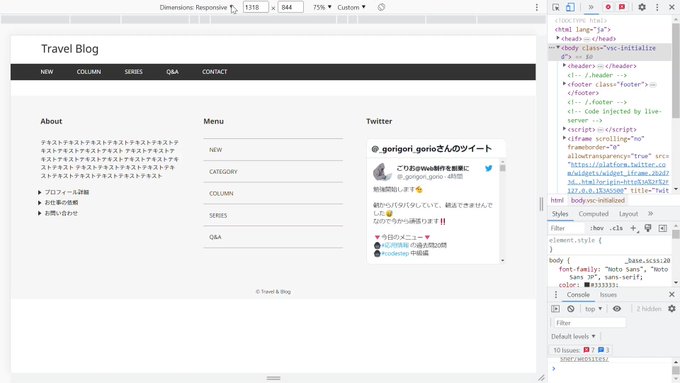Open the twitter widget iframe URL
Viewport: 680px width, 383px height.
(618, 177)
